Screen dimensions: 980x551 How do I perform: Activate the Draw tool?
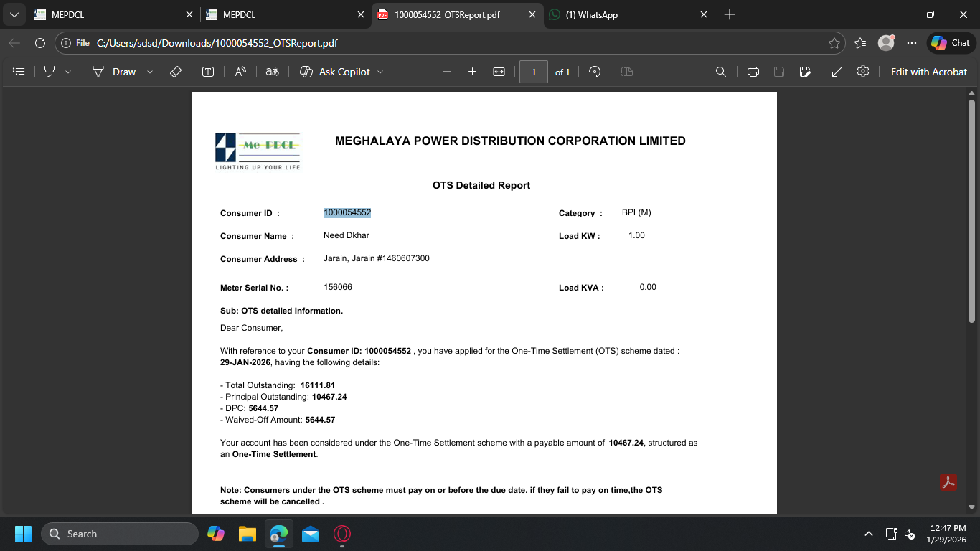click(114, 72)
